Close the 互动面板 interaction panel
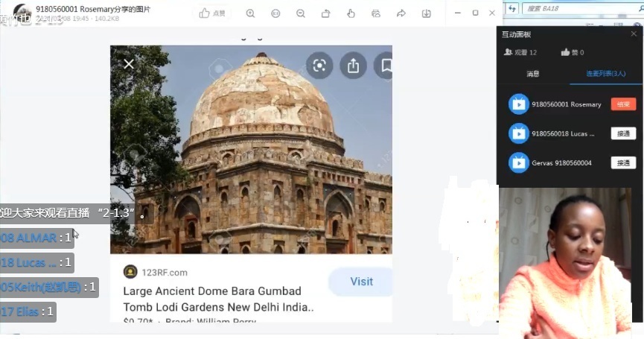Viewport: 644px width, 339px height. point(634,34)
